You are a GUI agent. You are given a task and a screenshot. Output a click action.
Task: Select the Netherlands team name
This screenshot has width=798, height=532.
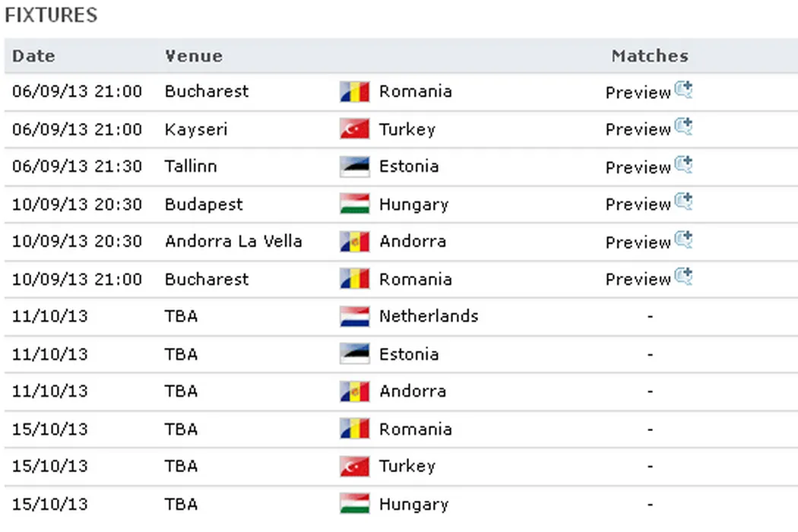(429, 316)
